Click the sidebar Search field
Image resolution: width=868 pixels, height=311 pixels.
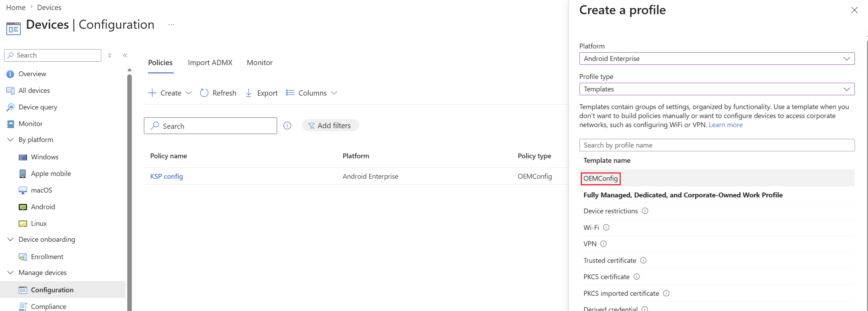pos(53,55)
